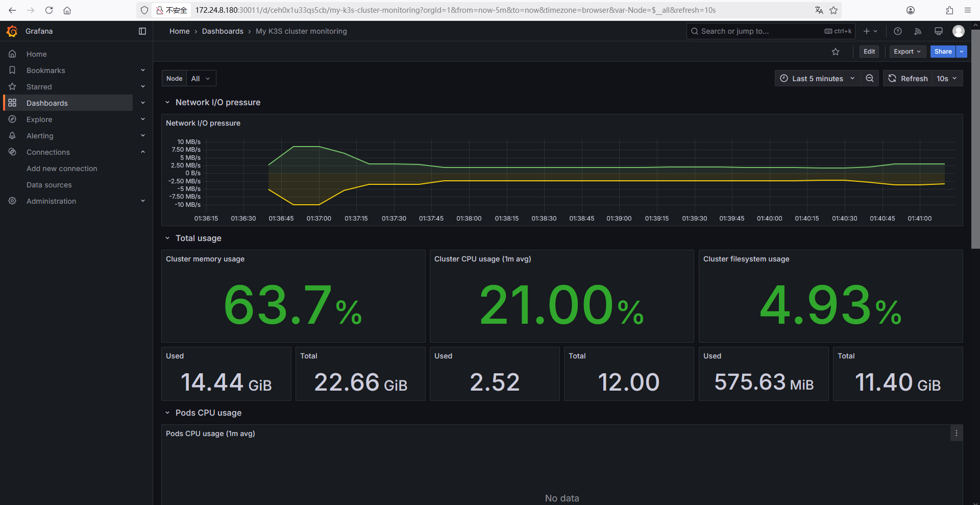Screen dimensions: 980x505
Task: Collapse the Total usage row
Action: (167, 238)
